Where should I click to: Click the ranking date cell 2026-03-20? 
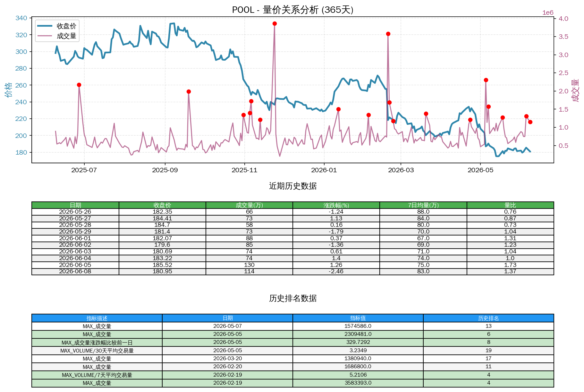click(228, 359)
